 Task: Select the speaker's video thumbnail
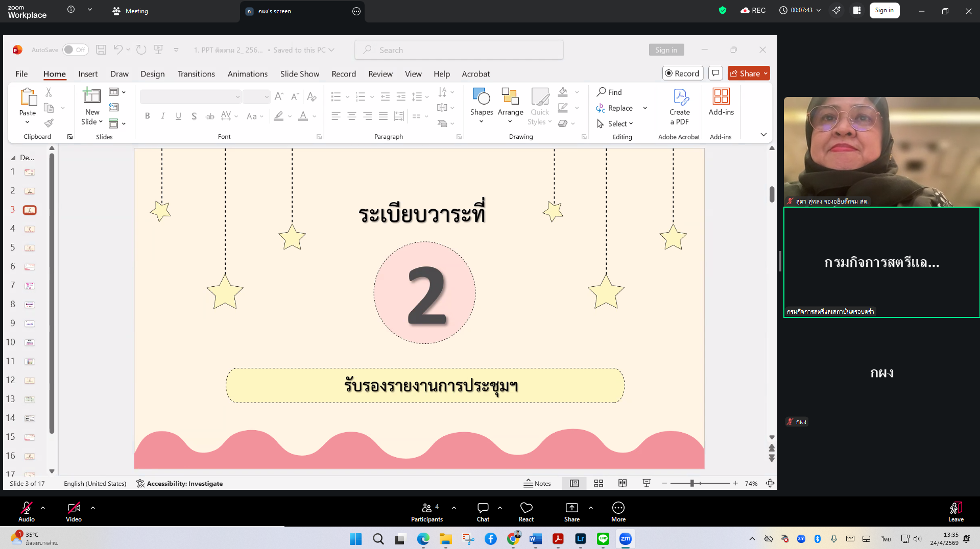pos(881,152)
